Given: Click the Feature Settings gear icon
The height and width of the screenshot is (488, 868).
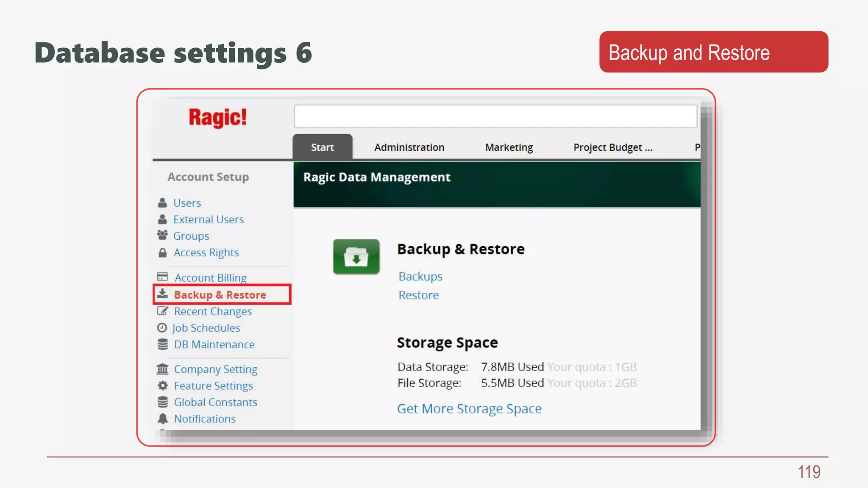Looking at the screenshot, I should (x=163, y=385).
